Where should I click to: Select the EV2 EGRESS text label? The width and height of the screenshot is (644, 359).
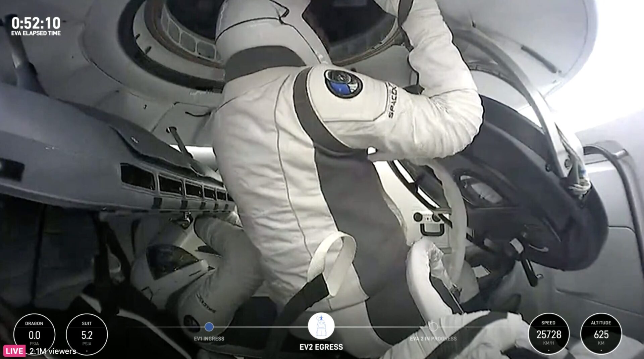tap(321, 347)
